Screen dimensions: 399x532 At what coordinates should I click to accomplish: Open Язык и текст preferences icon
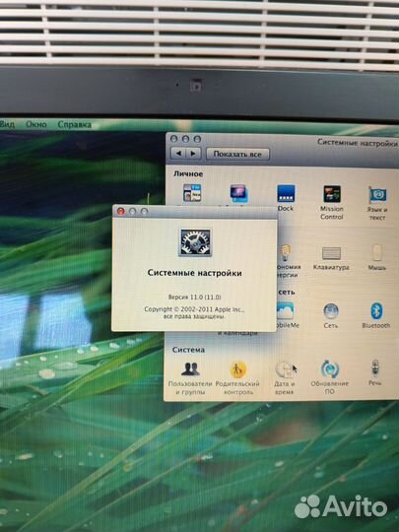coord(377,195)
